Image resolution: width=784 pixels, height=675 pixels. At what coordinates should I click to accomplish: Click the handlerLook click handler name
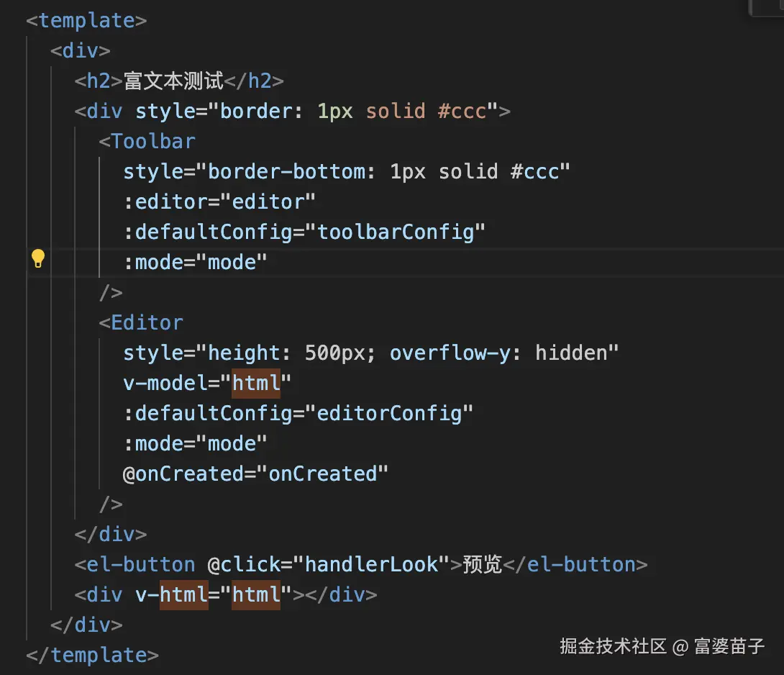[371, 564]
